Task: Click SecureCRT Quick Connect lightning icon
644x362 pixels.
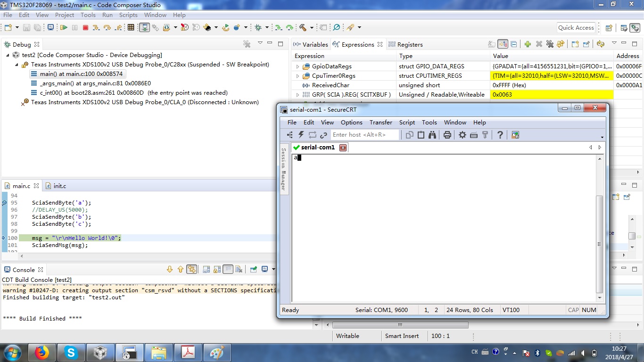Action: pyautogui.click(x=301, y=135)
